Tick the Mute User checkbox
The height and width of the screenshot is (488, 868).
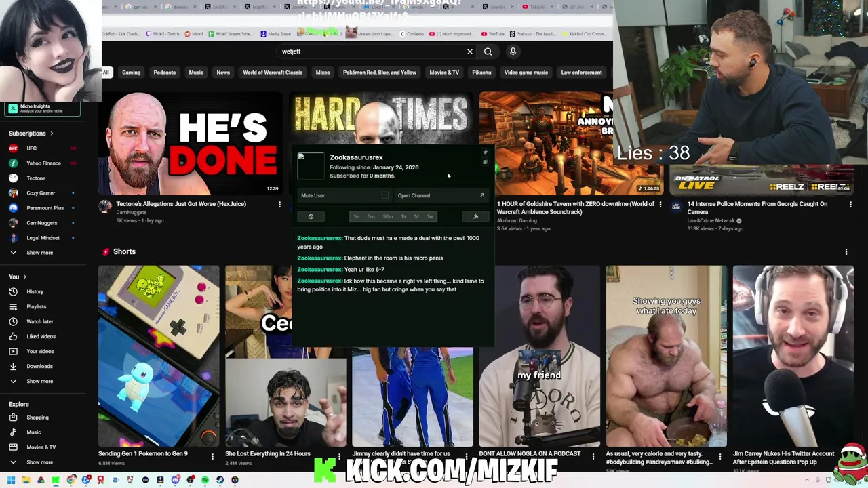tap(385, 195)
